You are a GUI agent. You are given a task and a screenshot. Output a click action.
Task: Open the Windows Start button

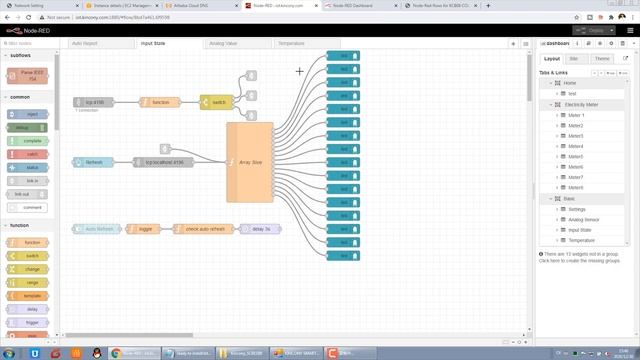9,353
